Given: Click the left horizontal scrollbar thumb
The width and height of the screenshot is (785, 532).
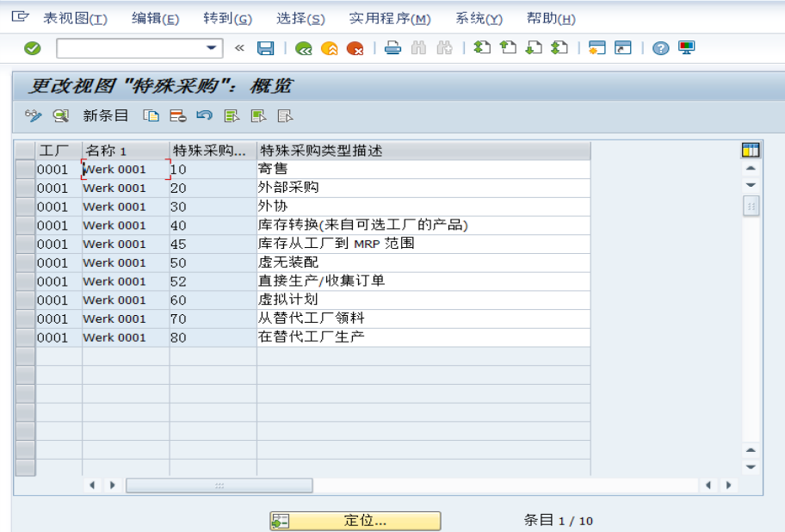Looking at the screenshot, I should click(x=219, y=485).
